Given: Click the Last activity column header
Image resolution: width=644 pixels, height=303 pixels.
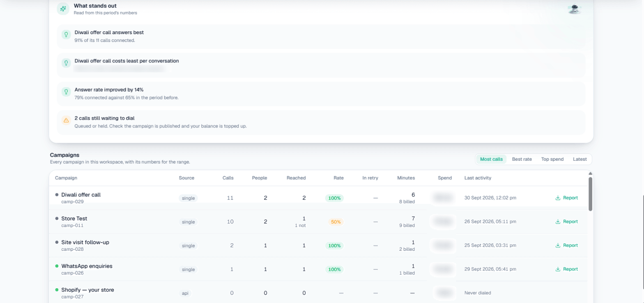Looking at the screenshot, I should [x=478, y=178].
